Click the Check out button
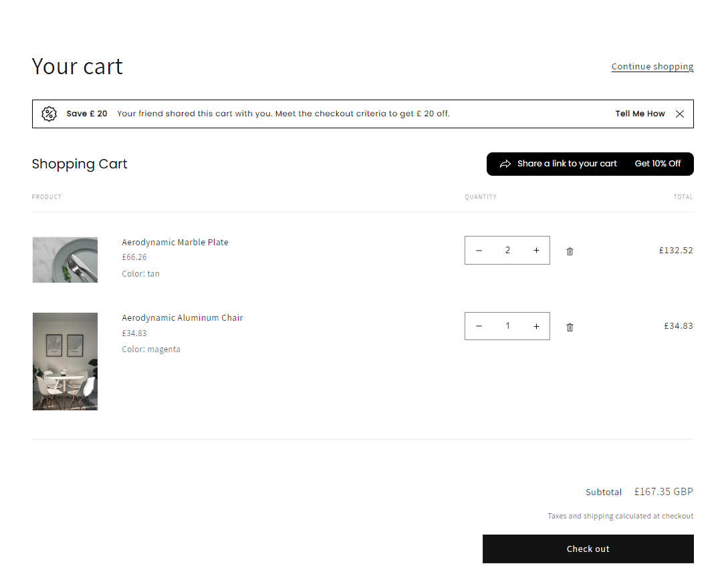 (x=588, y=549)
